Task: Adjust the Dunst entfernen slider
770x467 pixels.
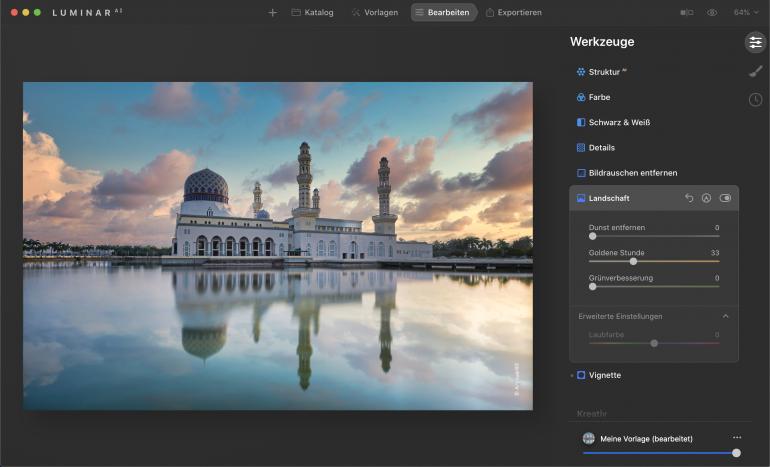Action: (654, 236)
